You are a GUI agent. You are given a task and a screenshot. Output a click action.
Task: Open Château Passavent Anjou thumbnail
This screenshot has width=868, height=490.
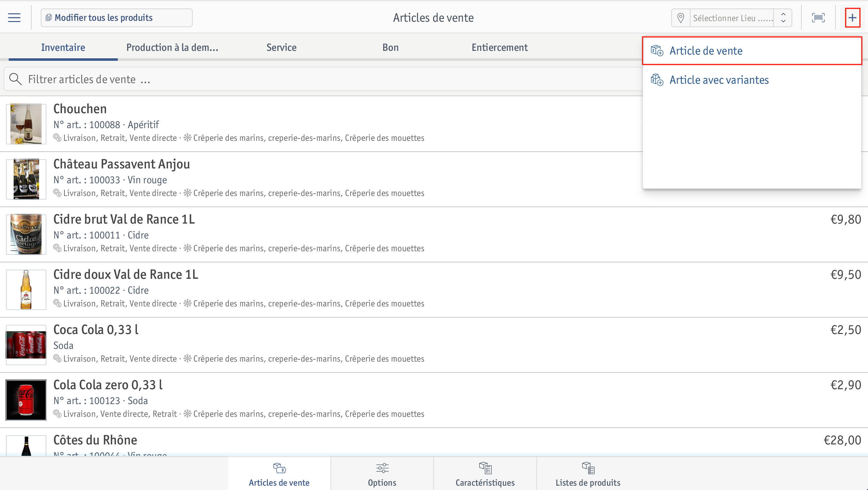[x=26, y=179]
